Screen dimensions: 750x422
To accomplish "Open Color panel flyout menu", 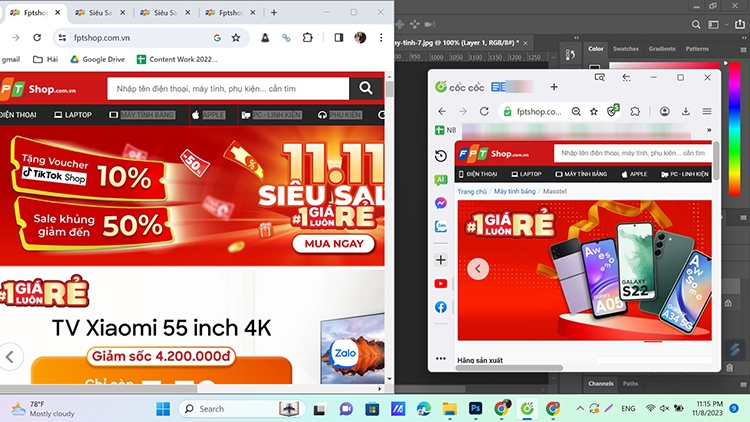I will tap(743, 49).
